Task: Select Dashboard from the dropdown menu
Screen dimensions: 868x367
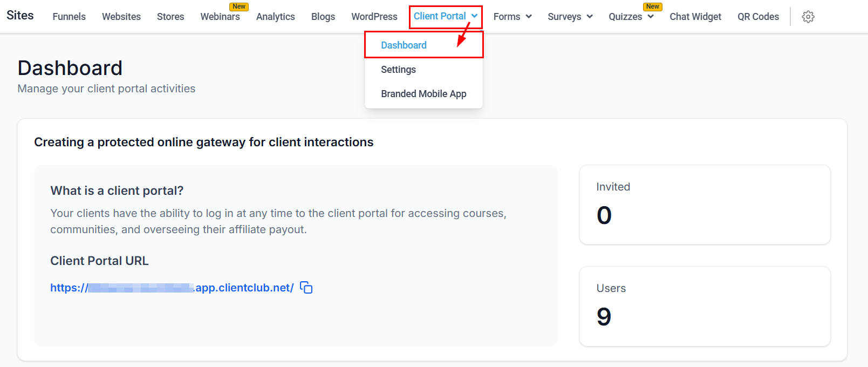Action: pyautogui.click(x=404, y=45)
